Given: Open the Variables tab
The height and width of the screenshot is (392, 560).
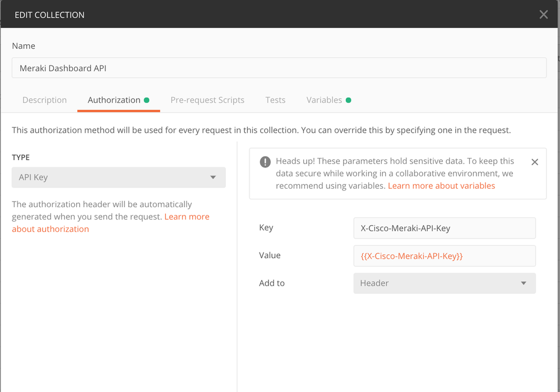Looking at the screenshot, I should (x=328, y=100).
